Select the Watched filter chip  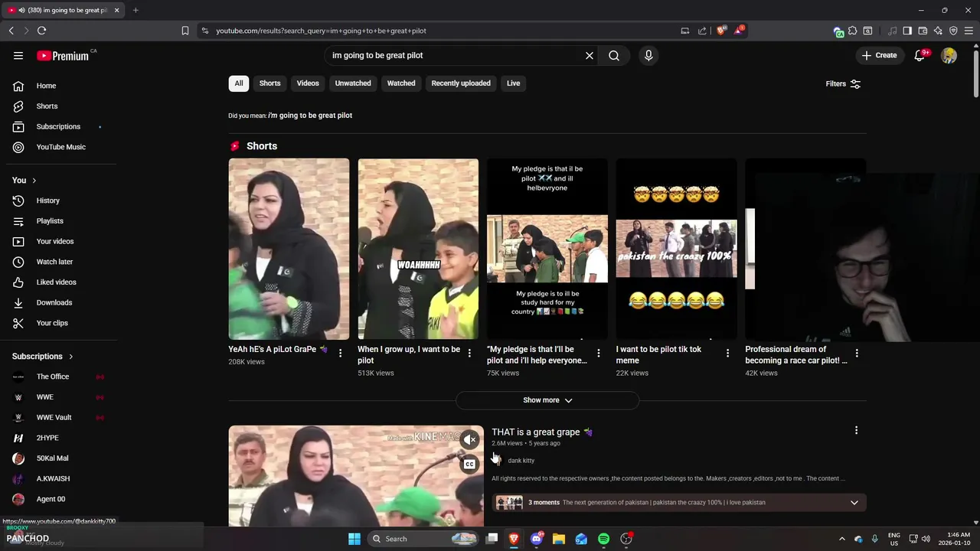coord(401,83)
